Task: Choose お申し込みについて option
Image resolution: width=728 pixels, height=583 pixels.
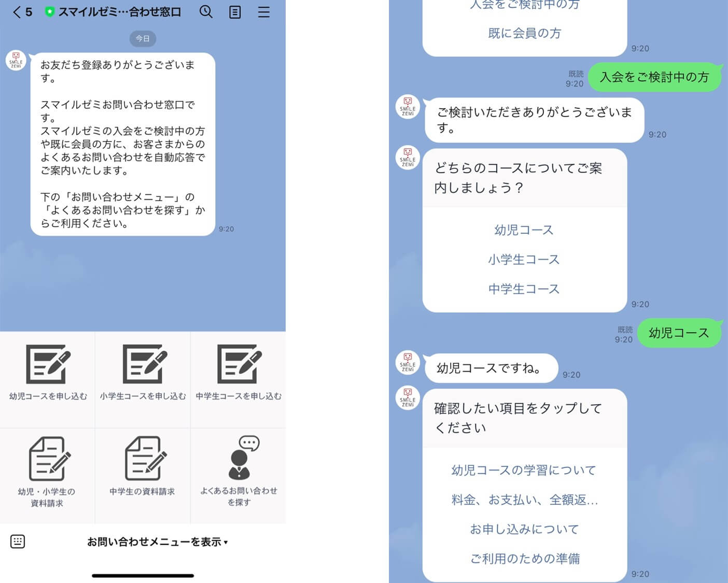Action: (525, 529)
